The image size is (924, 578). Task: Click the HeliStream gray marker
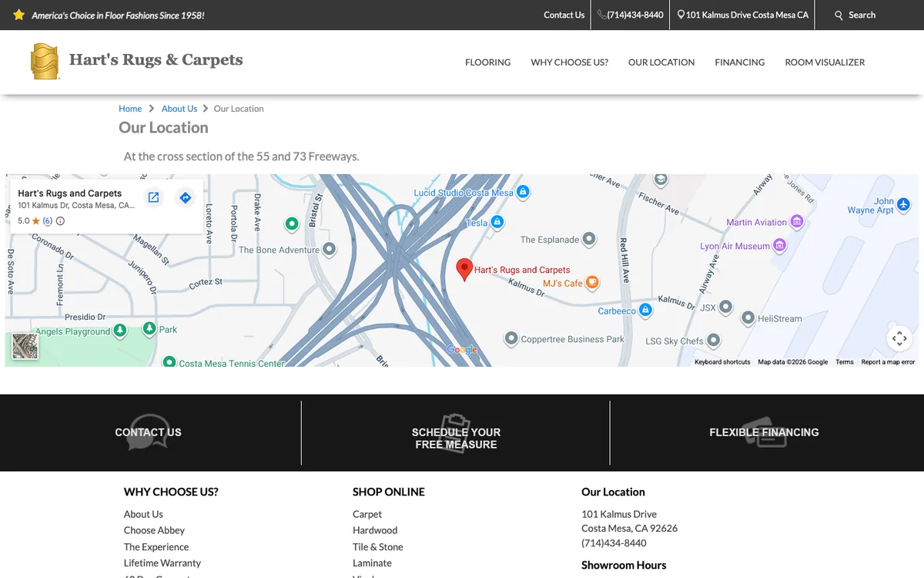[x=748, y=318]
